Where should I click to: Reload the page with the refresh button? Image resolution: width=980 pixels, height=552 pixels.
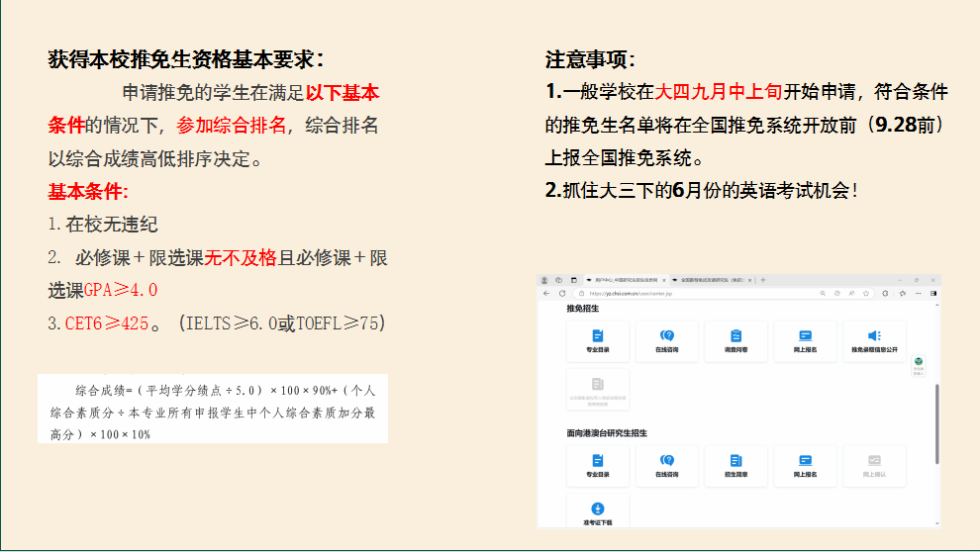click(562, 294)
